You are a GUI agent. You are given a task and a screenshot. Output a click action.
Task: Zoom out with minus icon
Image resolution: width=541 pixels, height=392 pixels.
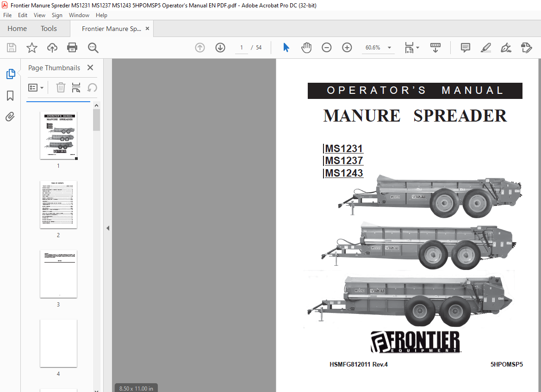coord(326,48)
